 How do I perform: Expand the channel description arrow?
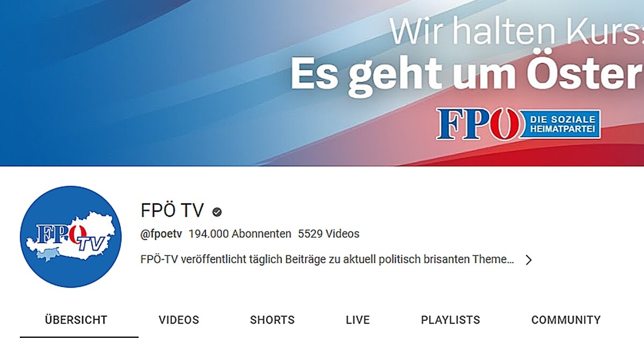(529, 260)
